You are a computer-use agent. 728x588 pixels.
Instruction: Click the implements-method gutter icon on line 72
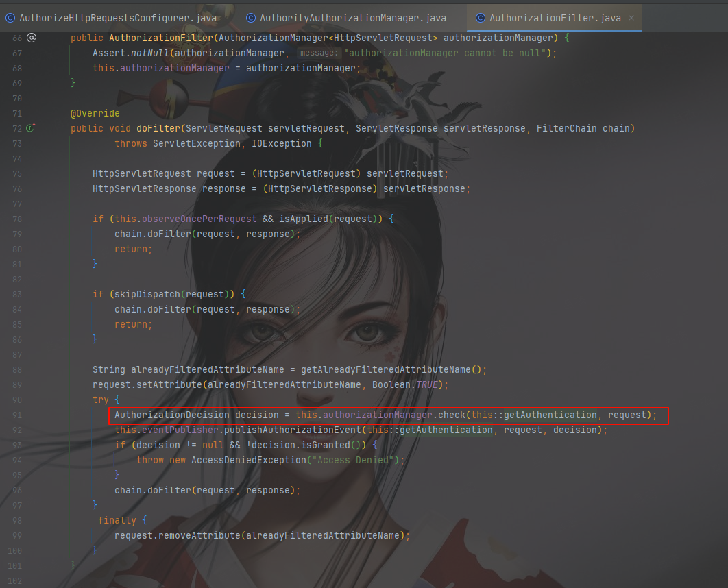tap(31, 127)
